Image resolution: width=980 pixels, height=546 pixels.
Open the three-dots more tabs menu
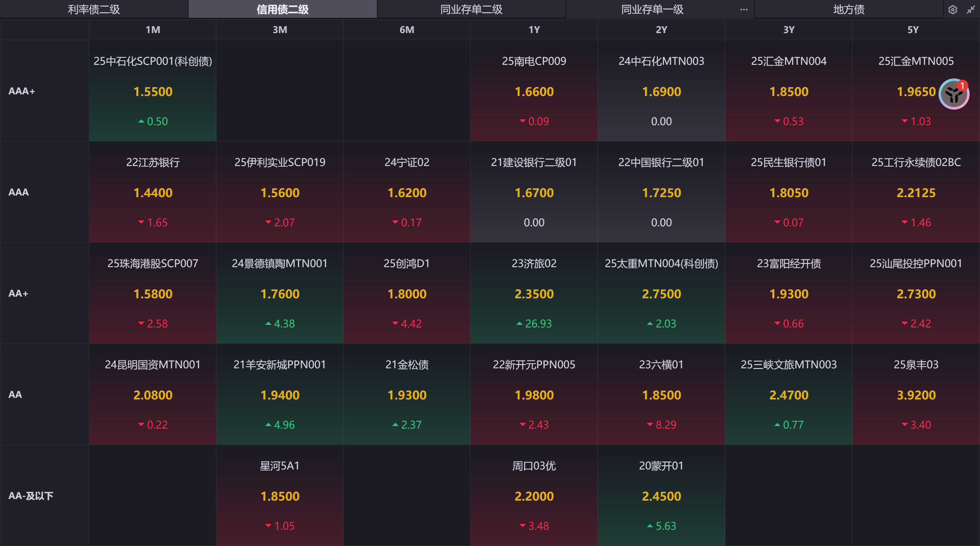click(x=744, y=9)
